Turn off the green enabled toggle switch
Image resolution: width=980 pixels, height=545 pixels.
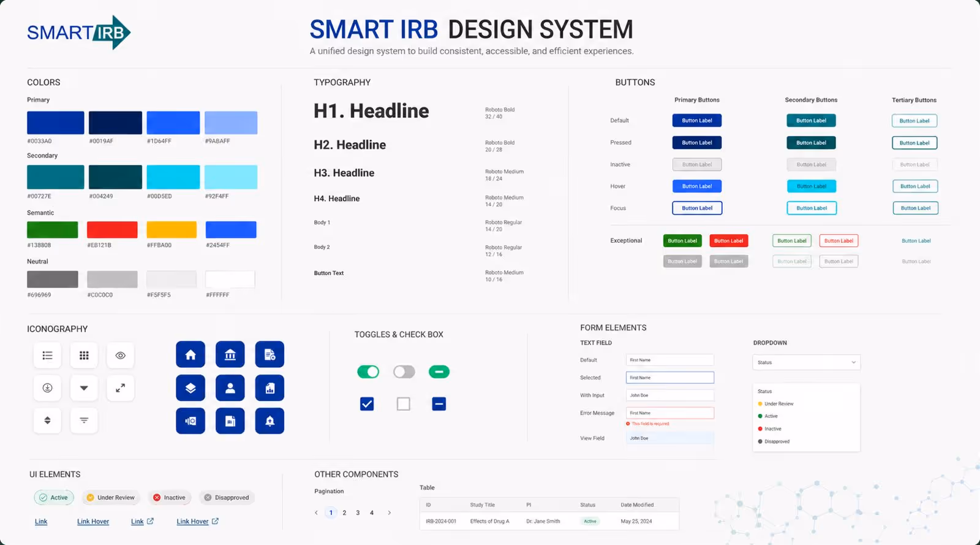pos(368,372)
